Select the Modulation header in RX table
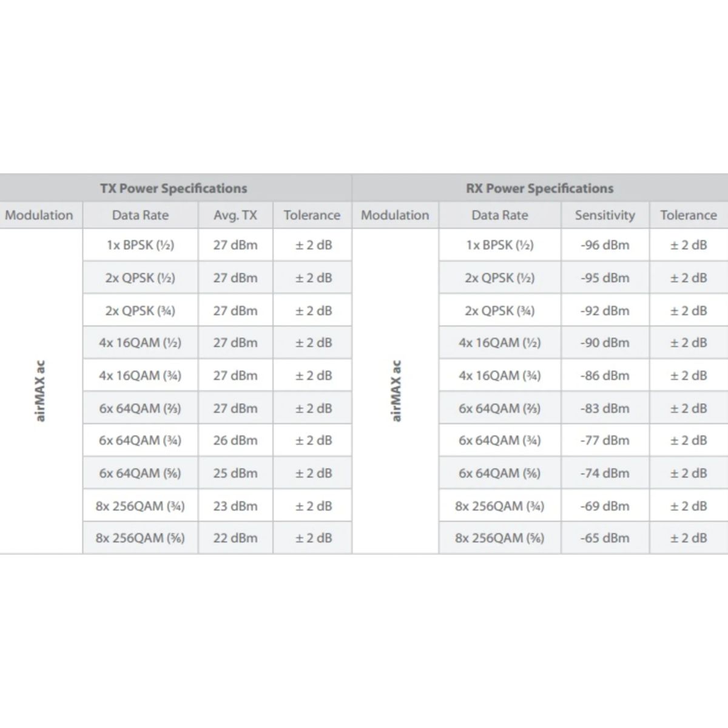 (x=395, y=215)
